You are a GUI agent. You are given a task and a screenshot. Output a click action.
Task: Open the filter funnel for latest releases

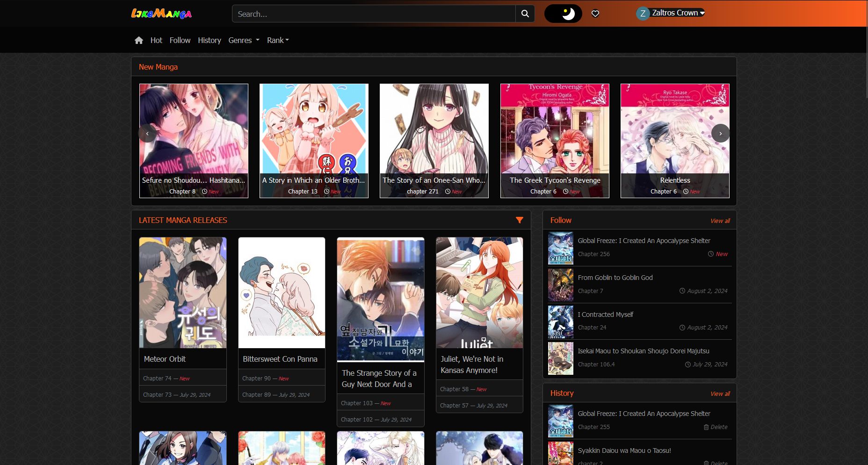coord(519,220)
